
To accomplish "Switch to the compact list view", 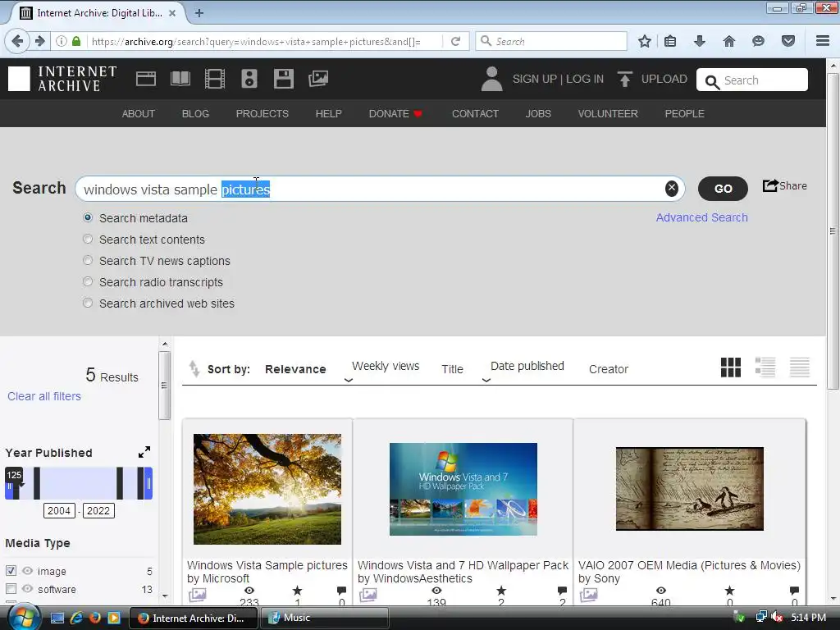I will 799,367.
